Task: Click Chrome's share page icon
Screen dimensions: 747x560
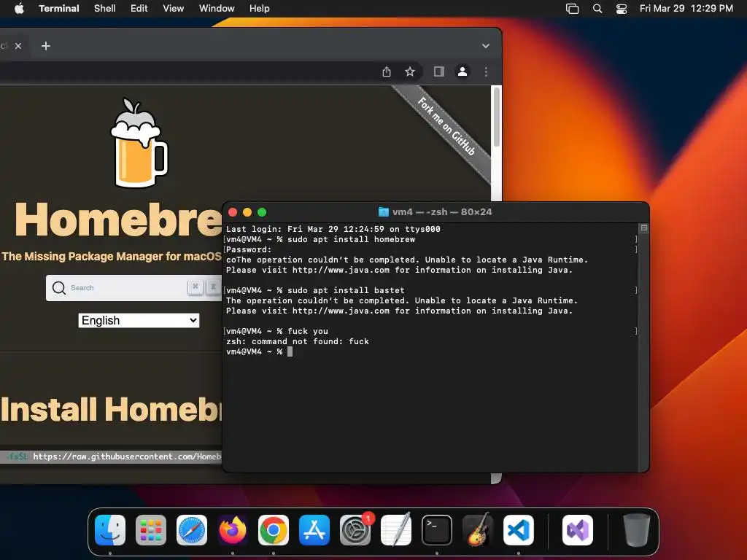Action: (x=387, y=71)
